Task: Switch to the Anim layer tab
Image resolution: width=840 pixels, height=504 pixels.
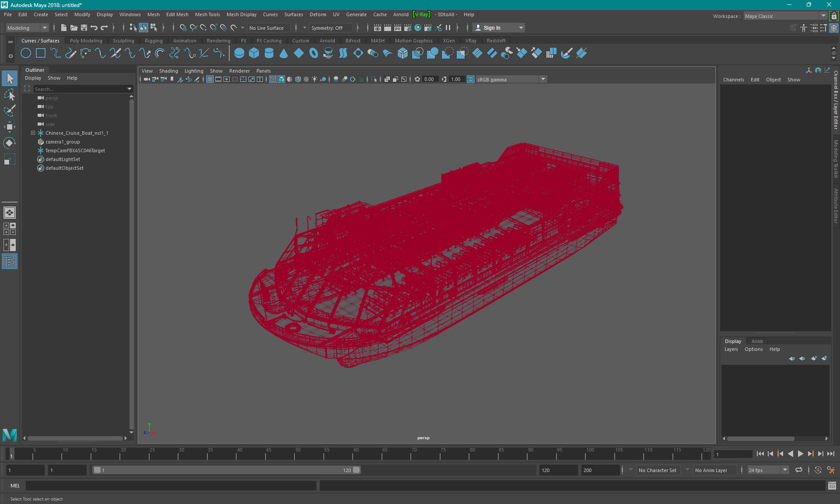Action: (x=757, y=341)
